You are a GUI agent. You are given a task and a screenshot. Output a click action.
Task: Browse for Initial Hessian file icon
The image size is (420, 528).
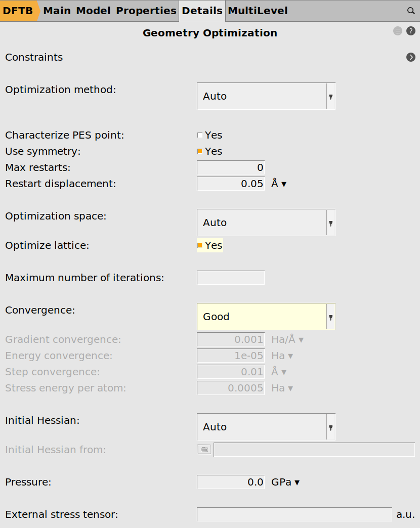click(x=204, y=450)
